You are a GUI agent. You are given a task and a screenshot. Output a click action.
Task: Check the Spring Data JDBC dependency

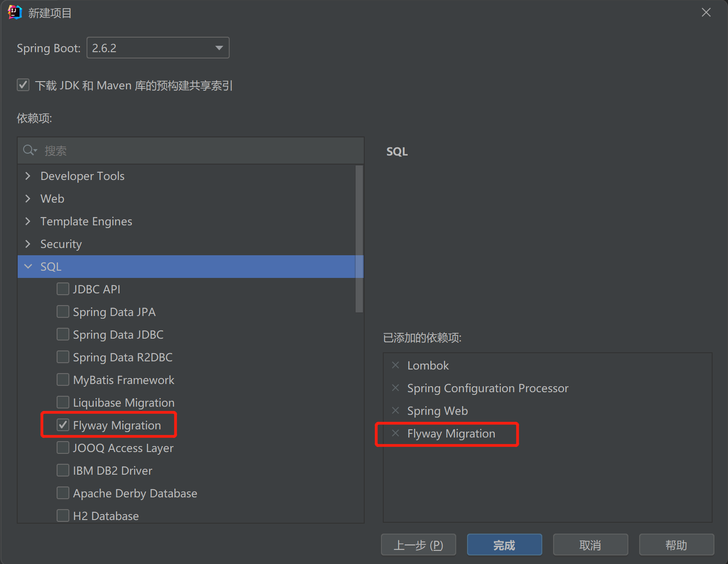tap(63, 334)
